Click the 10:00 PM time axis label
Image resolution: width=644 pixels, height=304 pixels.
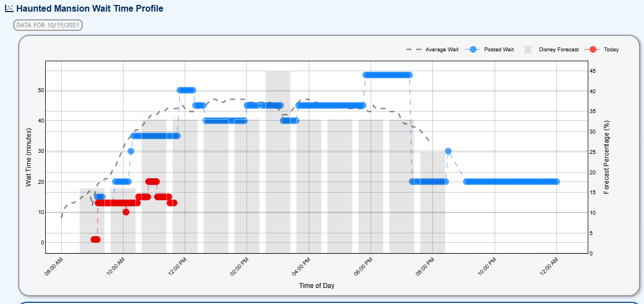[x=488, y=267]
